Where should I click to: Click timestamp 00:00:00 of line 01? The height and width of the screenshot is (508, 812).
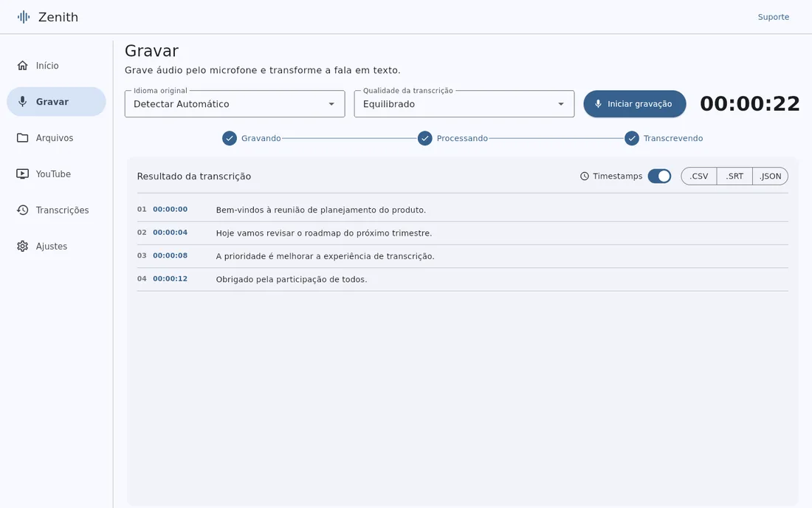(170, 209)
